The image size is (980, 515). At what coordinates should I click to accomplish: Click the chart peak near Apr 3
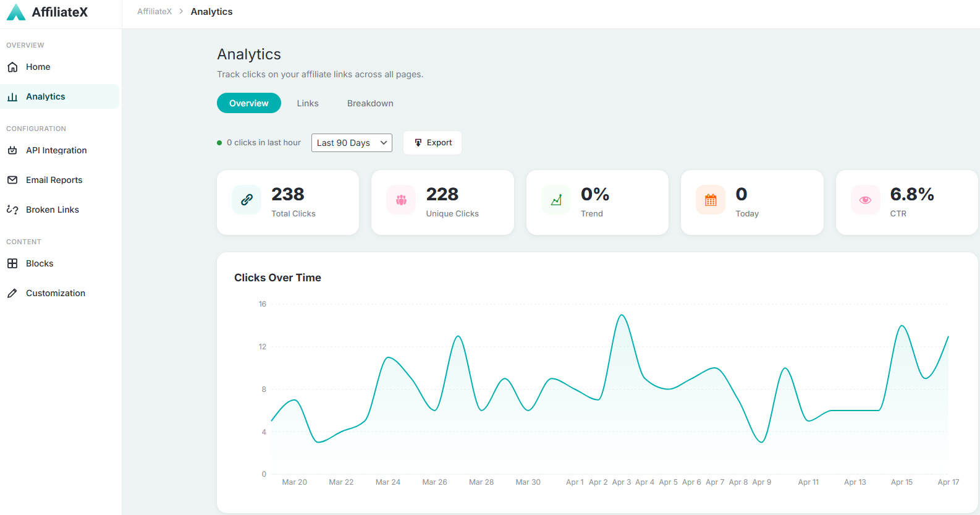(x=622, y=315)
